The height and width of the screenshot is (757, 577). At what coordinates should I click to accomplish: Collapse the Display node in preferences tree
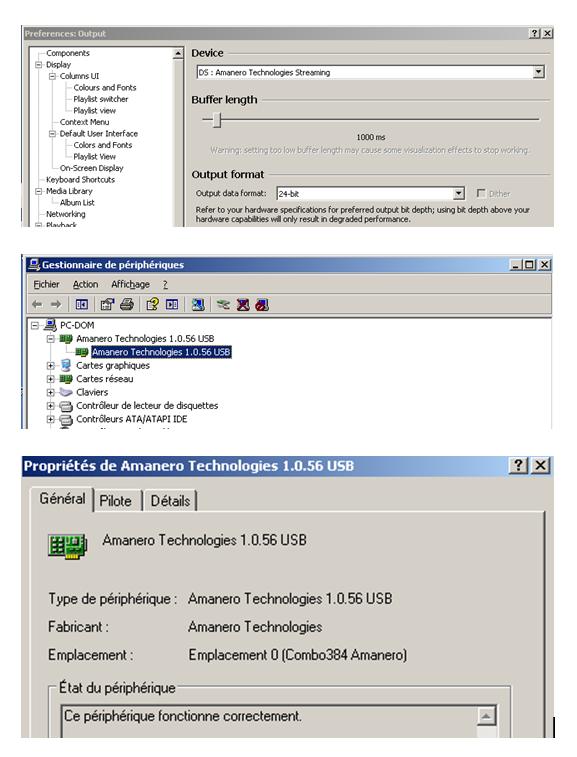point(39,64)
